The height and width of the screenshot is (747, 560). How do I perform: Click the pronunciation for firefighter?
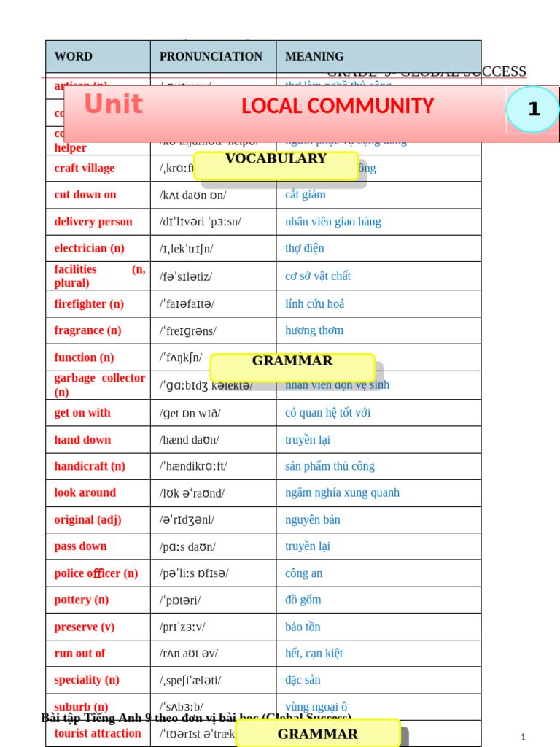coord(187,304)
